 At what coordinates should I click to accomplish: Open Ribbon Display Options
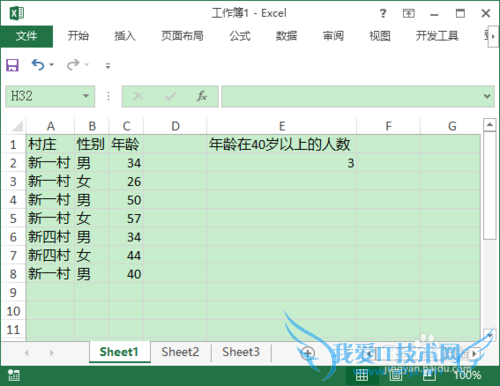(x=409, y=13)
